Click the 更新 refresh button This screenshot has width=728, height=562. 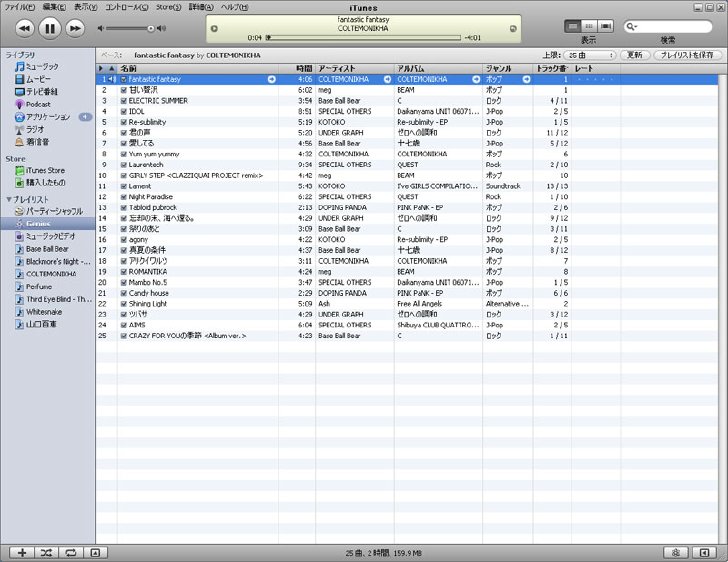tap(635, 55)
